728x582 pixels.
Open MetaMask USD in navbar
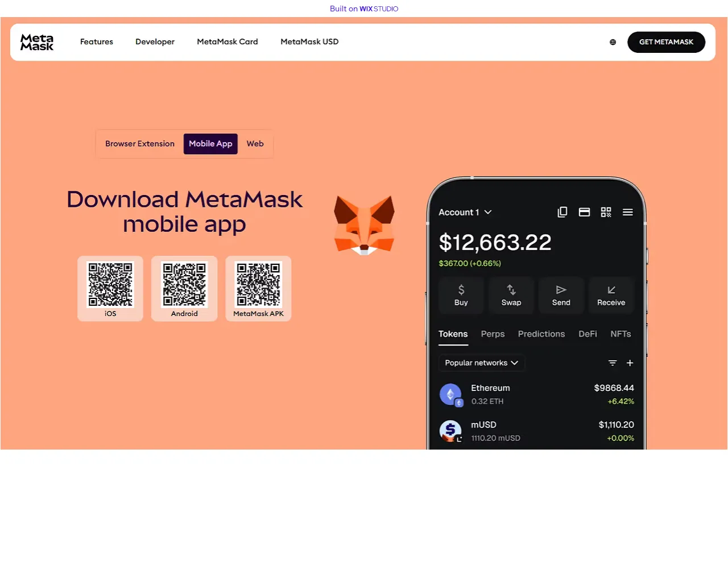pos(309,42)
